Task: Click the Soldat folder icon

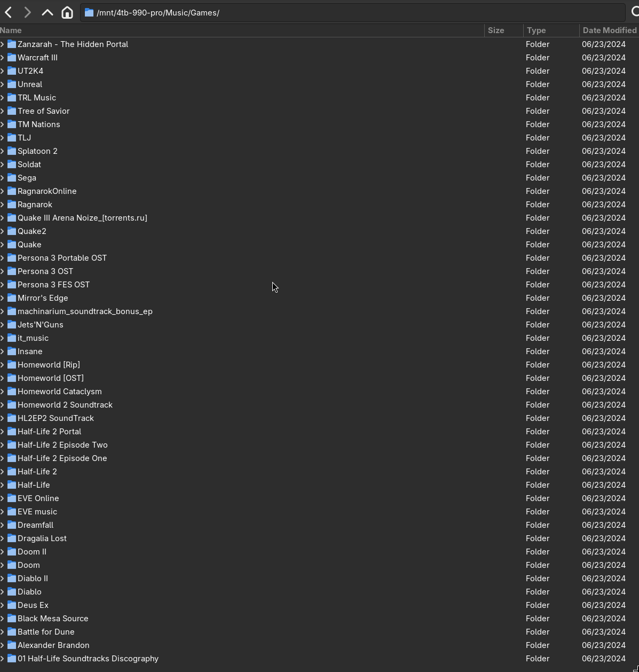Action: [11, 165]
